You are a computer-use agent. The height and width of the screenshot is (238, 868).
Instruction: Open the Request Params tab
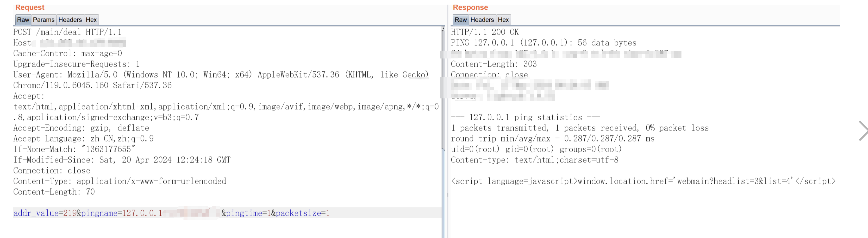coord(44,20)
